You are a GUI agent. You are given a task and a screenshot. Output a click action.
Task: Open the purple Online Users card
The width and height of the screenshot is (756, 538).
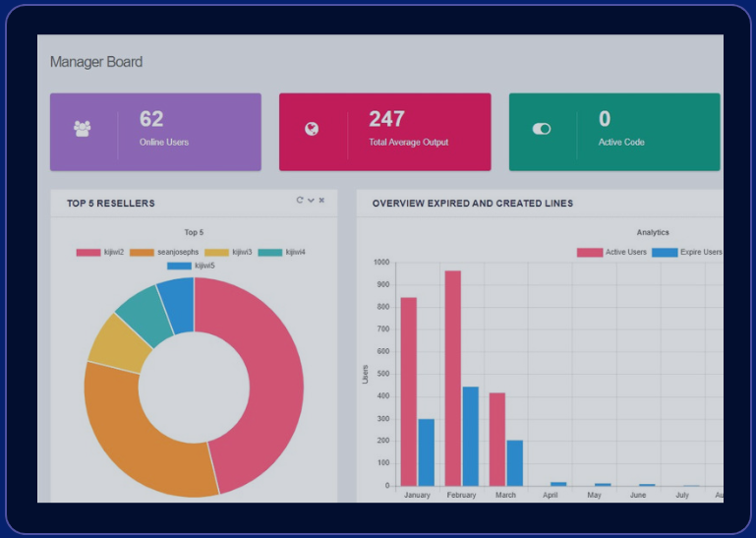[155, 132]
